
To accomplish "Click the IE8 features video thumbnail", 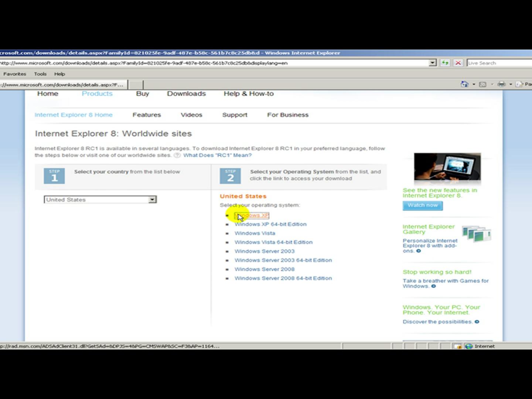I will click(x=447, y=167).
